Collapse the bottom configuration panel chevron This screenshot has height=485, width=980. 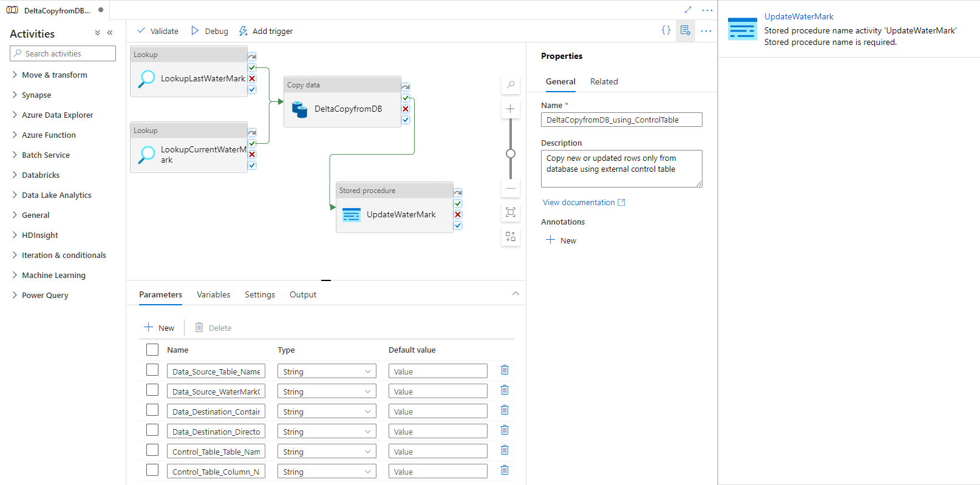516,294
